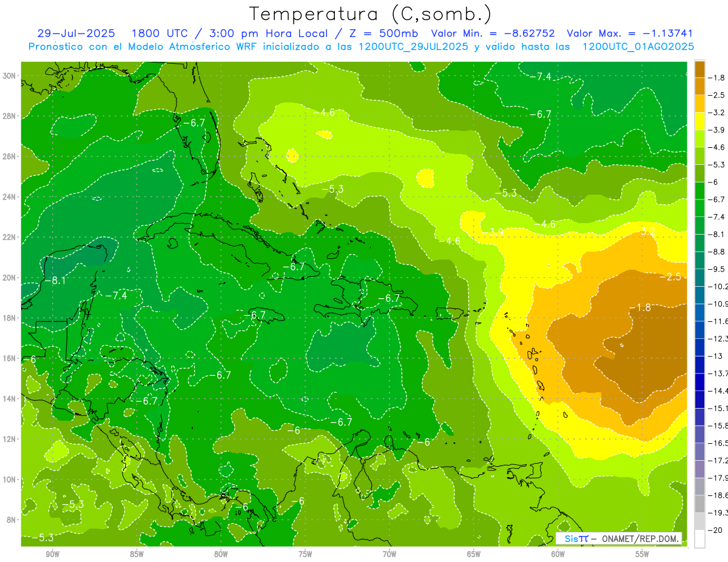
Task: Click the '-2.5' contour label on the map
Action: pos(670,276)
